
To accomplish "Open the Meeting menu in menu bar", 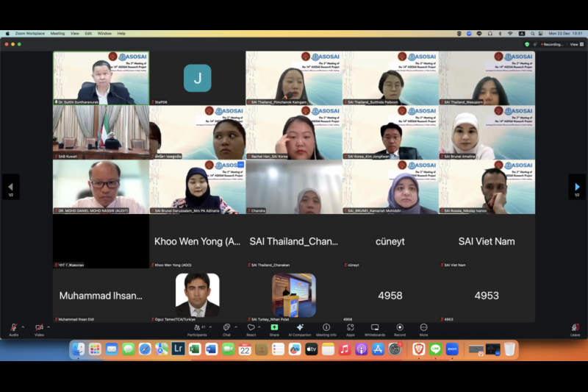I will 57,33.
